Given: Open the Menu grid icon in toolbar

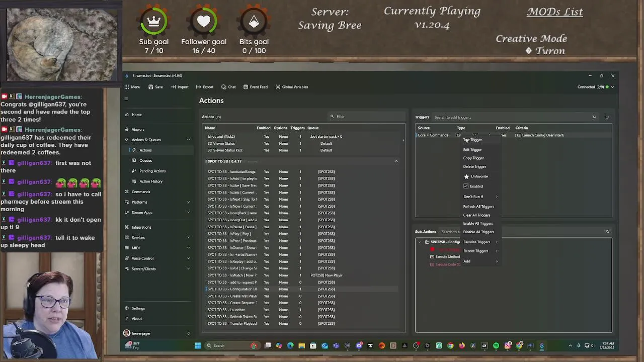Looking at the screenshot, I should [x=127, y=87].
